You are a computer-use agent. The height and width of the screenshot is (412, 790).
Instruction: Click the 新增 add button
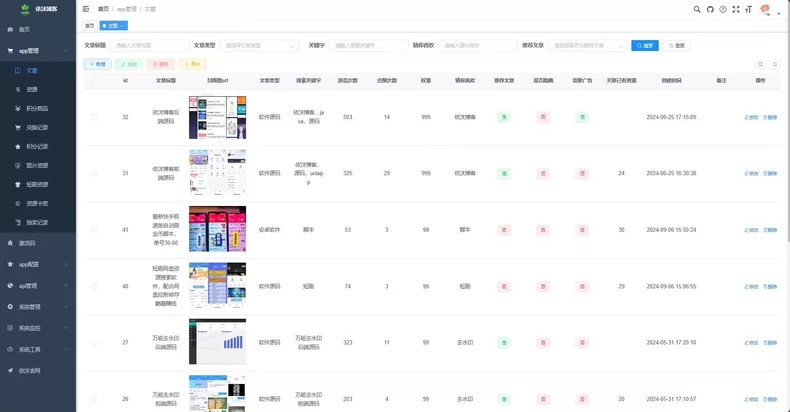click(97, 64)
